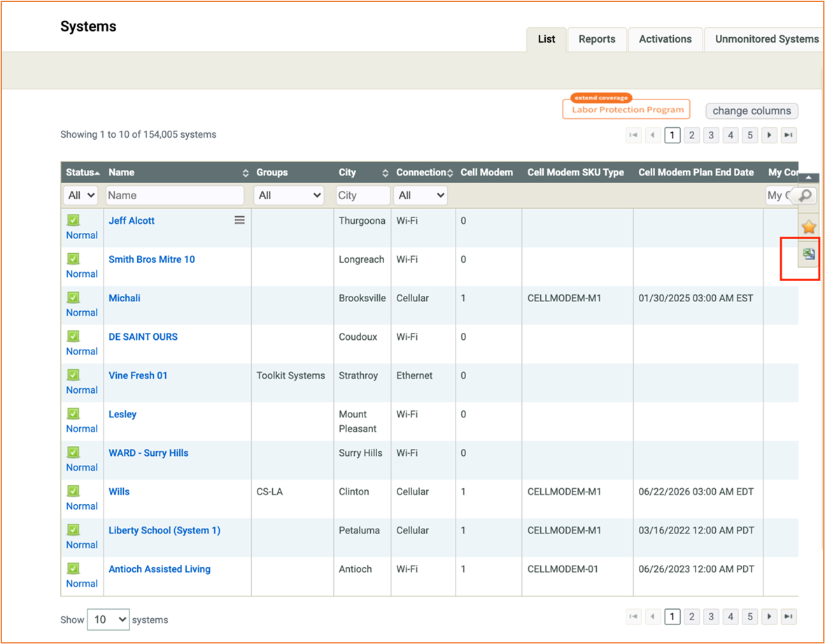
Task: Go to next page using arrow below table
Action: point(769,617)
